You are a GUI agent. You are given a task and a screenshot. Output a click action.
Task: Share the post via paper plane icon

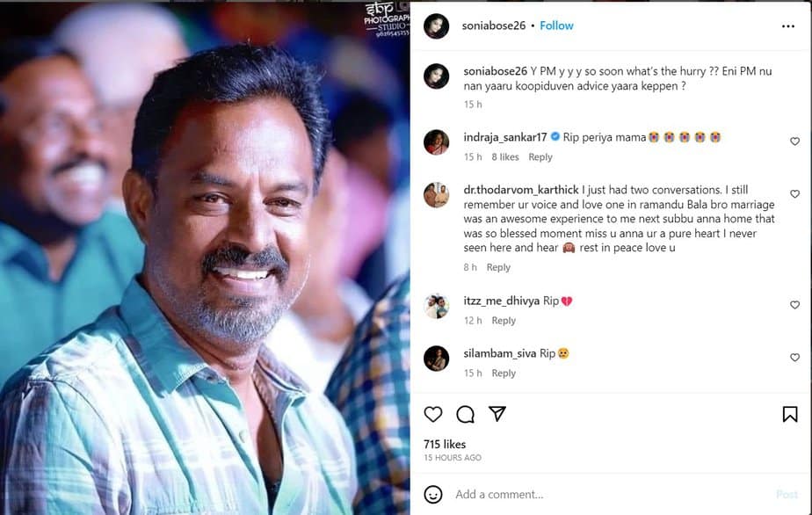(497, 414)
